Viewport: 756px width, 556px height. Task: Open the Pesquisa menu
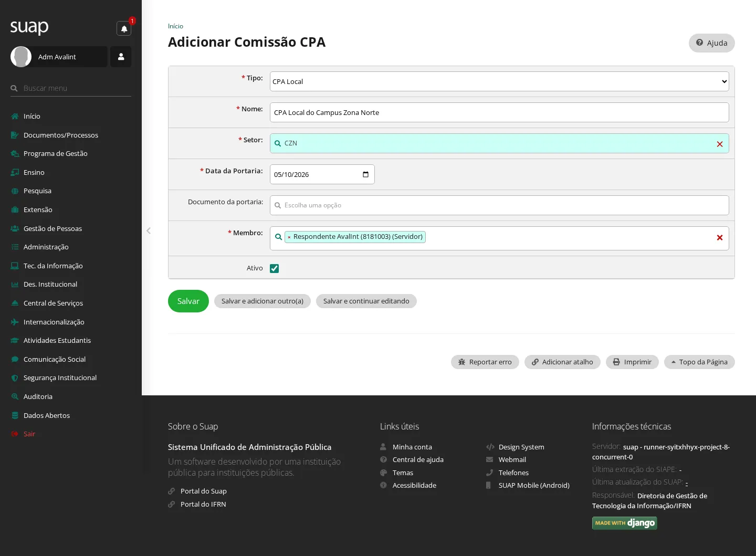tap(37, 191)
